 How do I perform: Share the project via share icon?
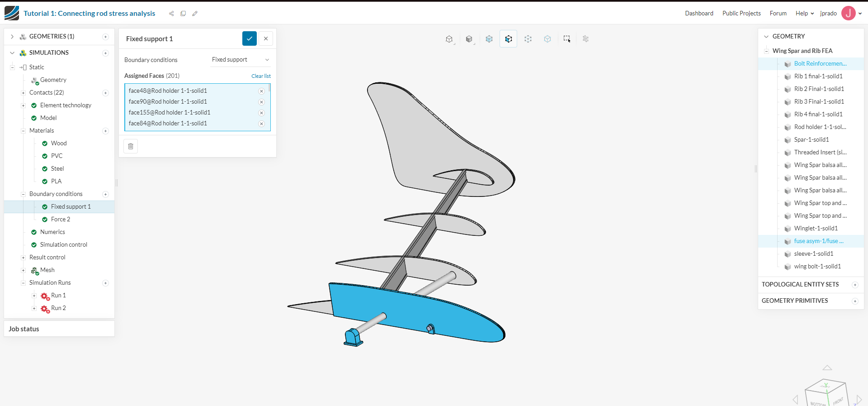171,14
